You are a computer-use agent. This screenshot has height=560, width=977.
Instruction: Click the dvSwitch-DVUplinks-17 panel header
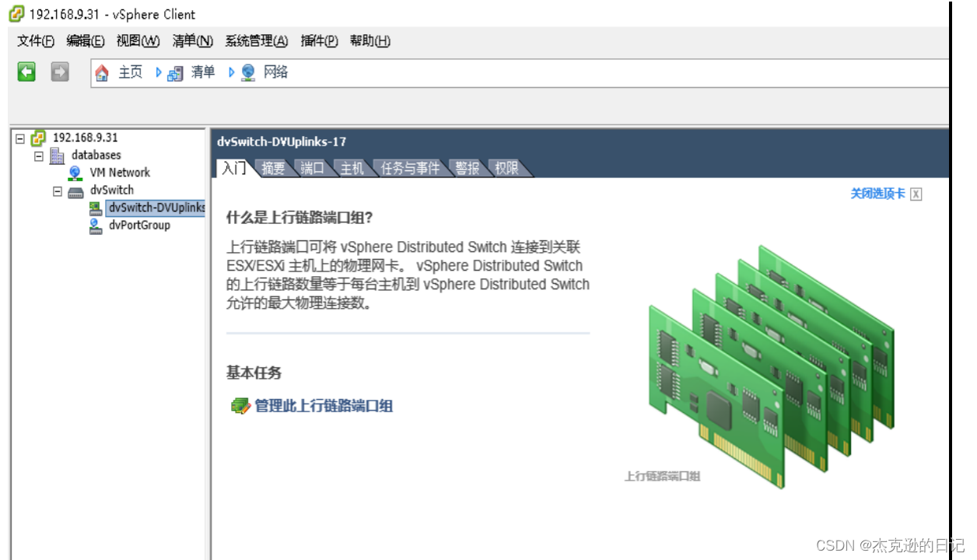coord(282,142)
